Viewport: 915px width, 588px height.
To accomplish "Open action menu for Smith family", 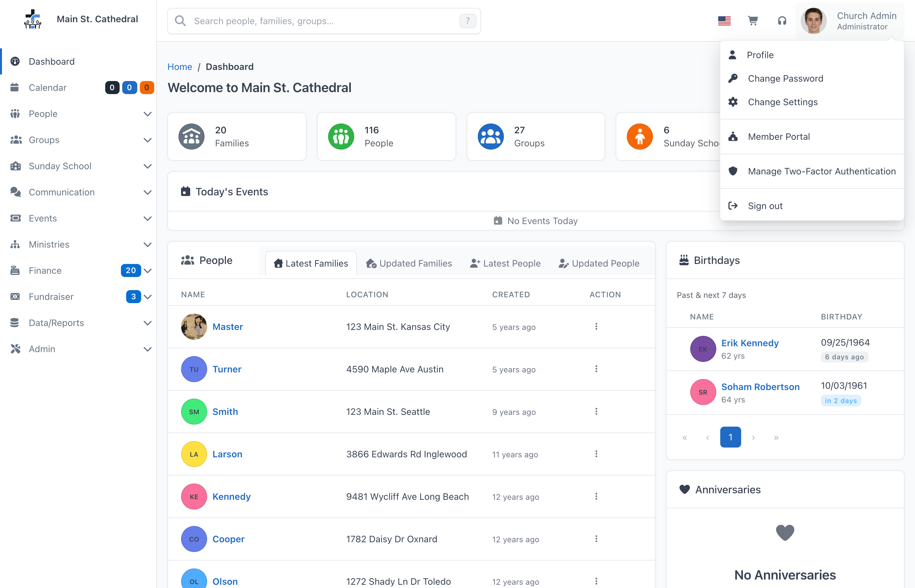I will 596,411.
